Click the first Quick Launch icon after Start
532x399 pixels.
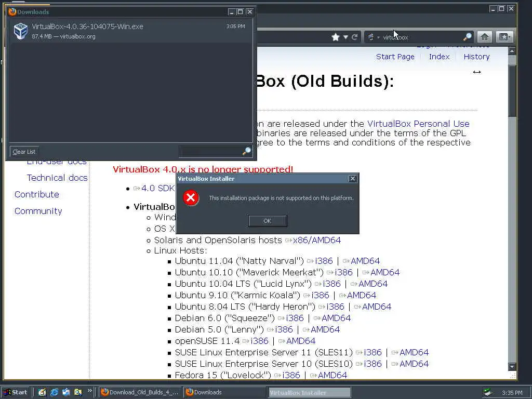pyautogui.click(x=42, y=392)
